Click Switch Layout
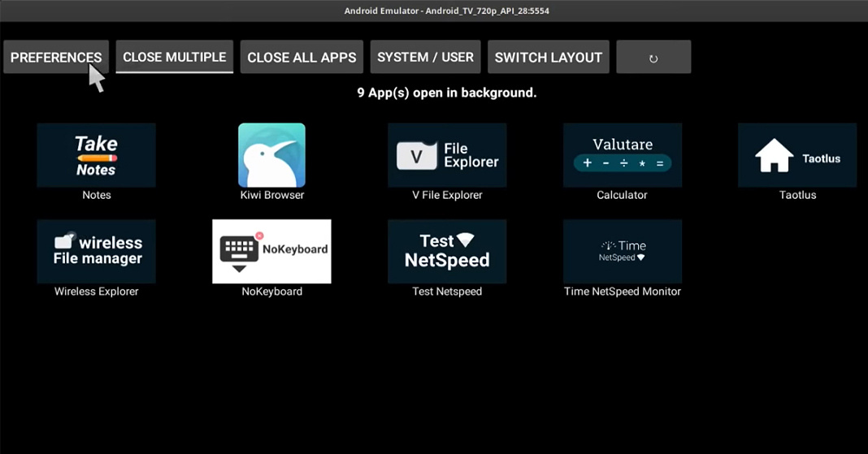 [548, 57]
